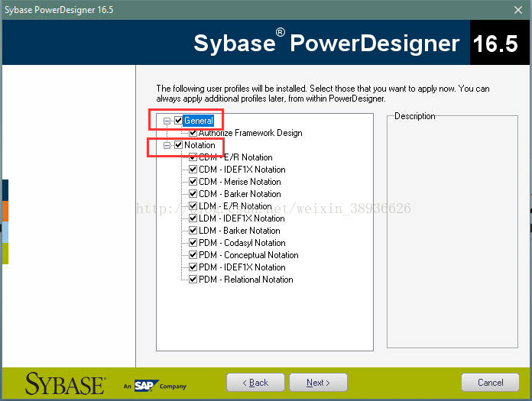532x401 pixels.
Task: Collapse the Notation tree node
Action: tap(167, 145)
